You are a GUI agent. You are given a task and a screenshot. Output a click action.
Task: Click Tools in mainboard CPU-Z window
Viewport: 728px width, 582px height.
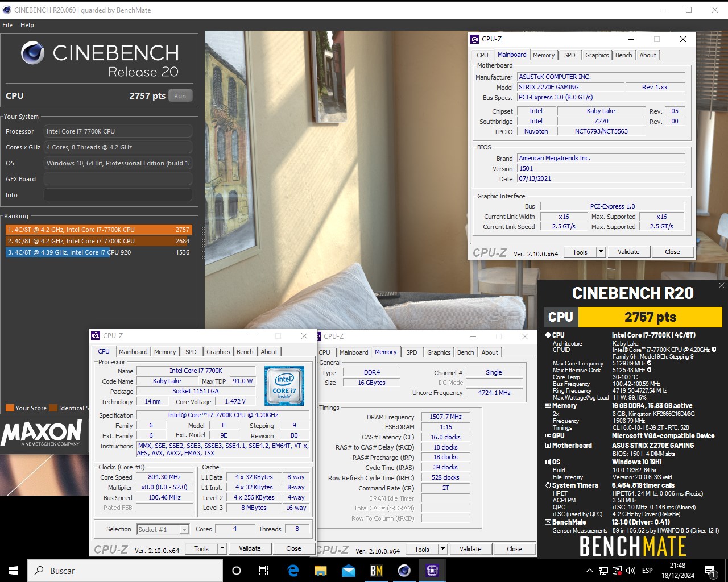(x=580, y=252)
